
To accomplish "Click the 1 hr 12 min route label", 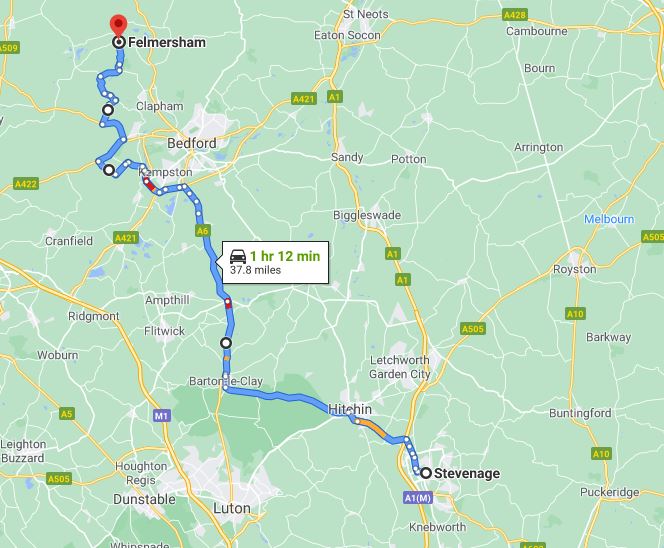I will click(285, 256).
